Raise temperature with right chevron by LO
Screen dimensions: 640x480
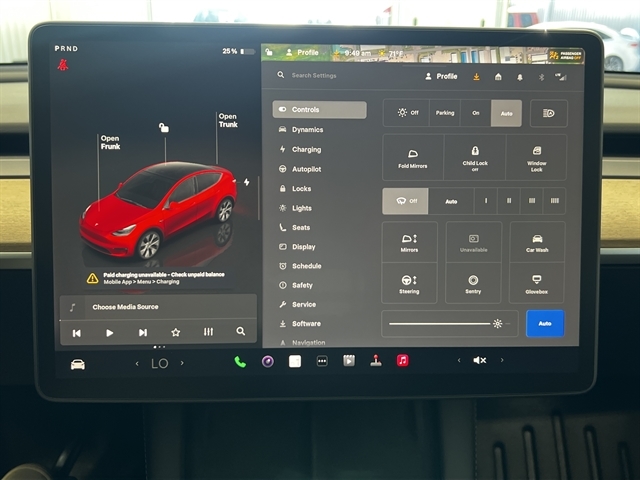182,363
